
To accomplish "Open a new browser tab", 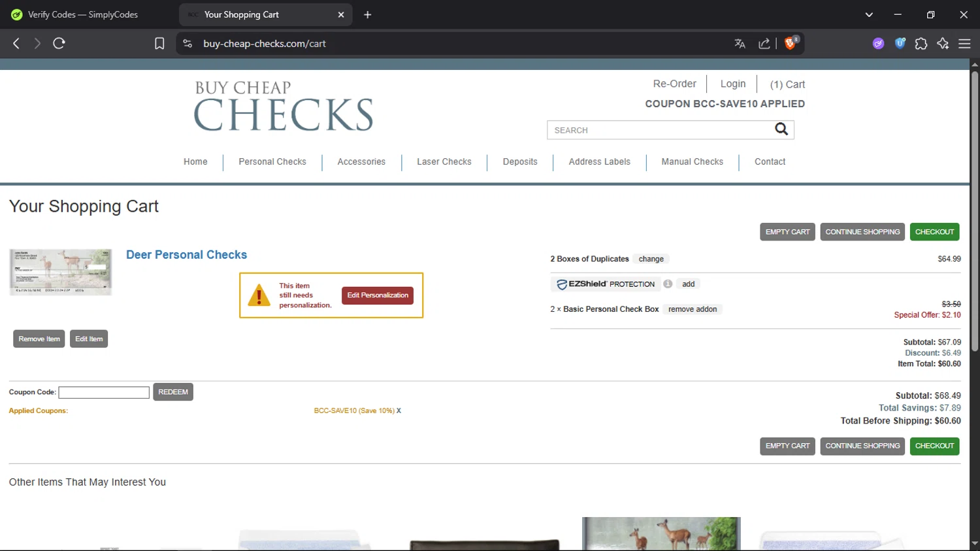I will [x=368, y=14].
